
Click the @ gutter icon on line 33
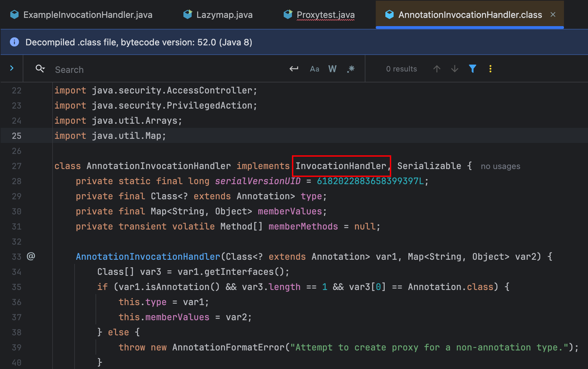tap(31, 256)
